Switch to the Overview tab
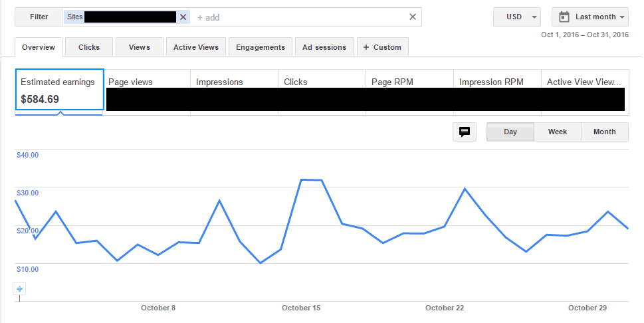Image resolution: width=644 pixels, height=323 pixels. tap(39, 47)
